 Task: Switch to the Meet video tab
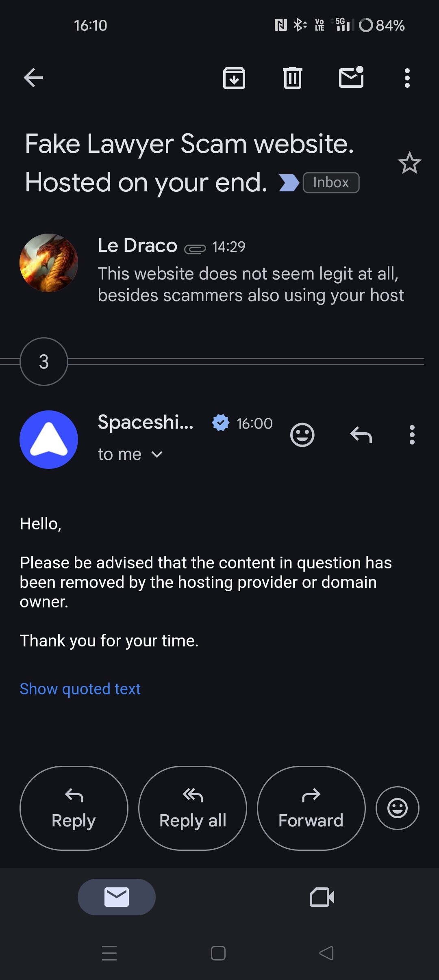(322, 897)
